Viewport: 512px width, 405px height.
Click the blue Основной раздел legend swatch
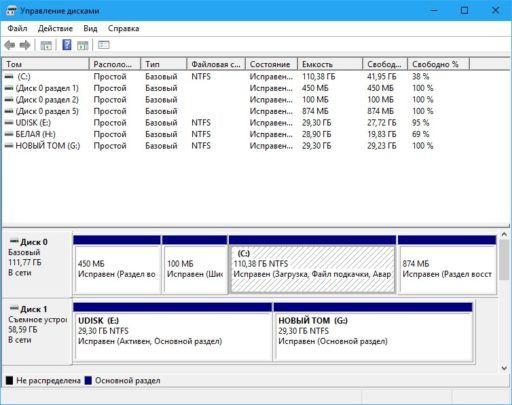[88, 381]
